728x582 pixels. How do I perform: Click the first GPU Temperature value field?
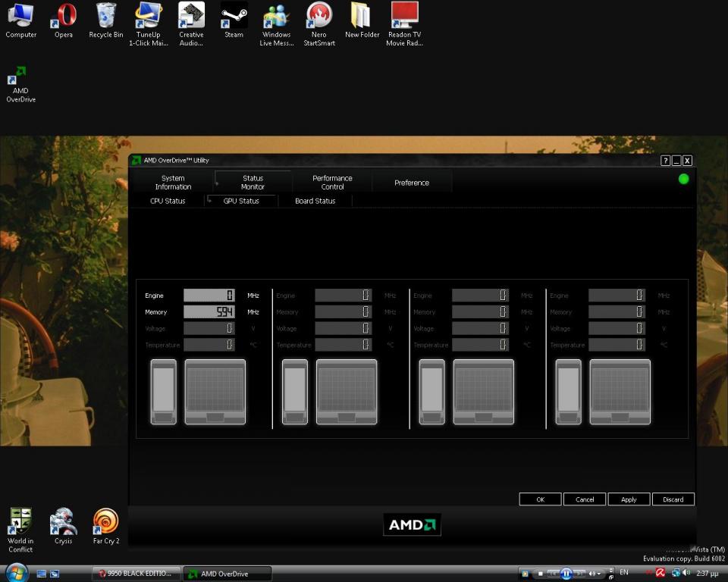[209, 344]
